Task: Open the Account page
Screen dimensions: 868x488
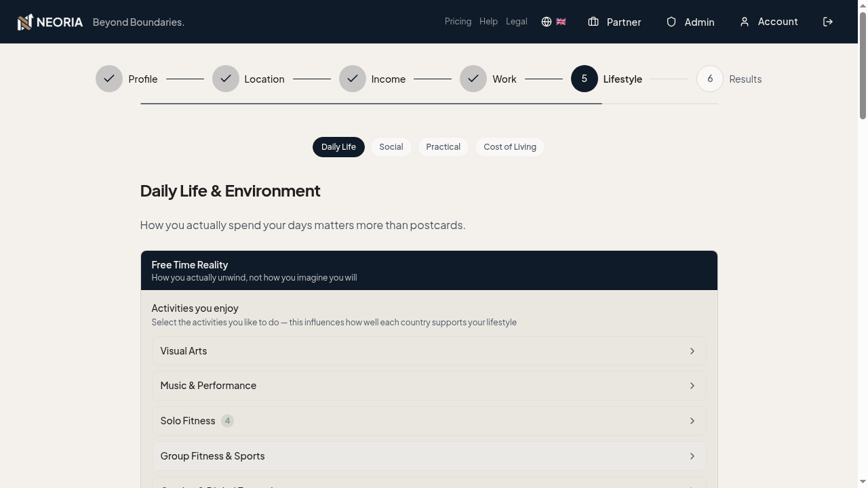Action: tap(768, 22)
